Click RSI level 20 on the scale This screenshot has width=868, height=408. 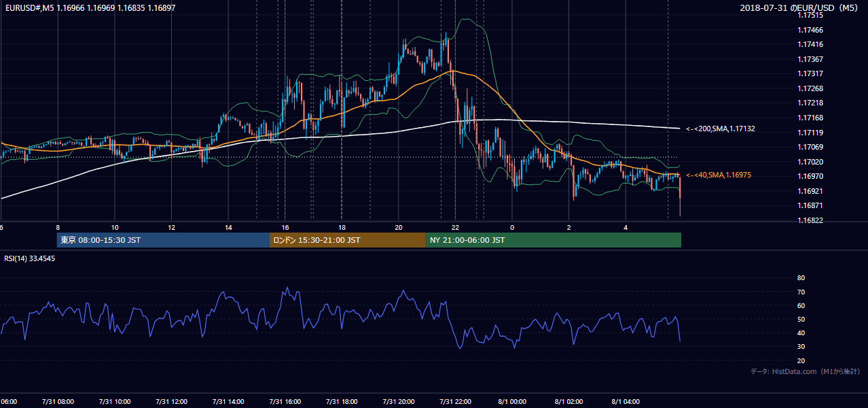(x=801, y=360)
